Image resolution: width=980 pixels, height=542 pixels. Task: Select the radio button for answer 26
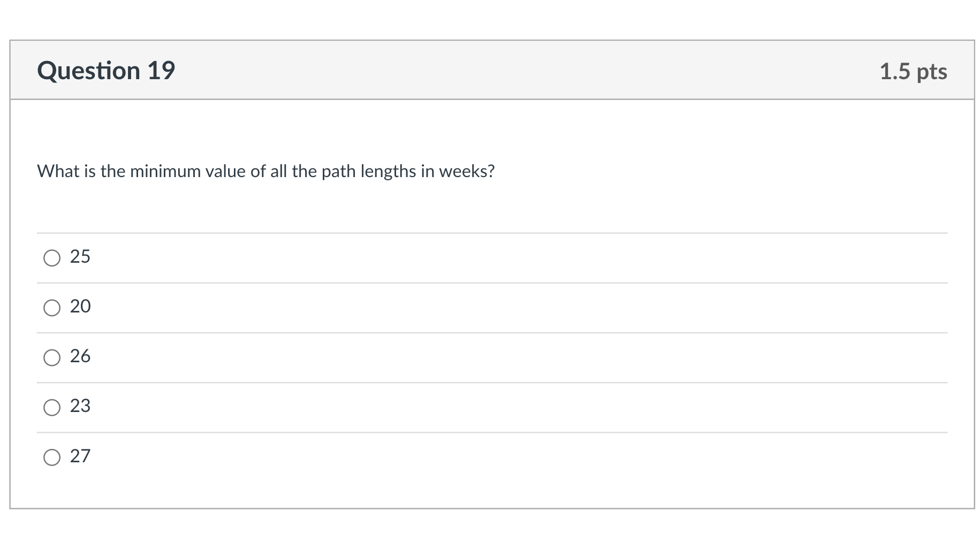coord(52,357)
